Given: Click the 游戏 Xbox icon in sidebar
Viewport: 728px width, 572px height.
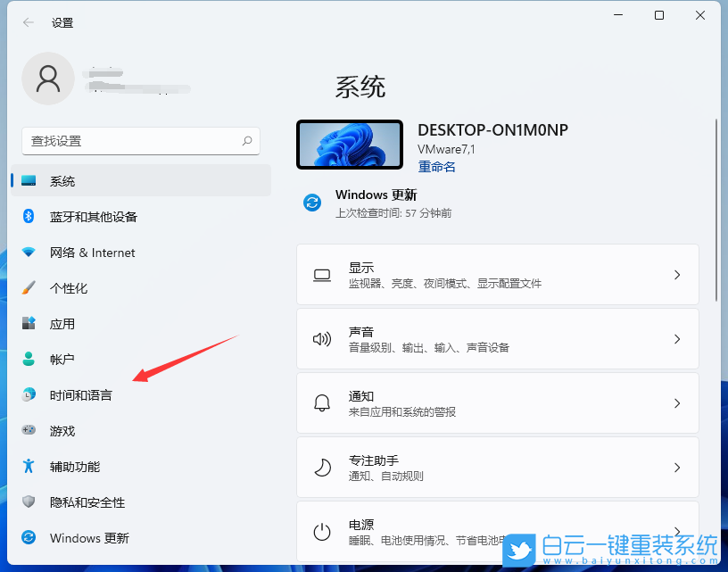Looking at the screenshot, I should pos(27,430).
